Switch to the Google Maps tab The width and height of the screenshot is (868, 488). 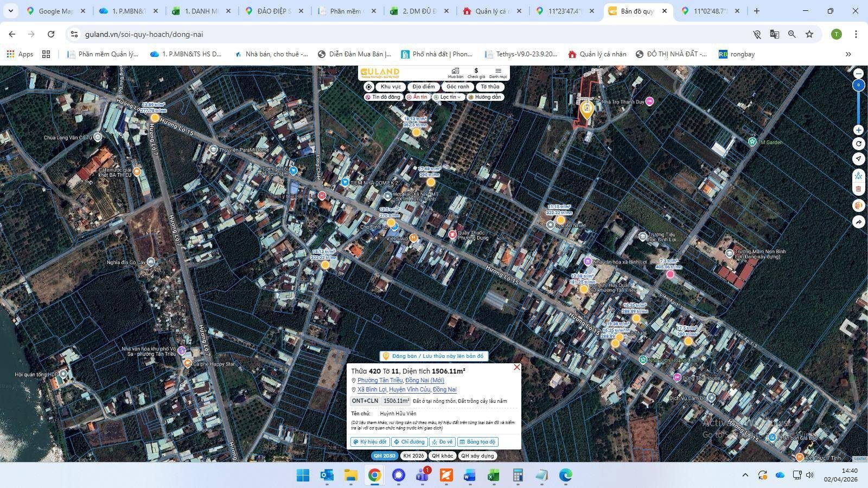(56, 11)
